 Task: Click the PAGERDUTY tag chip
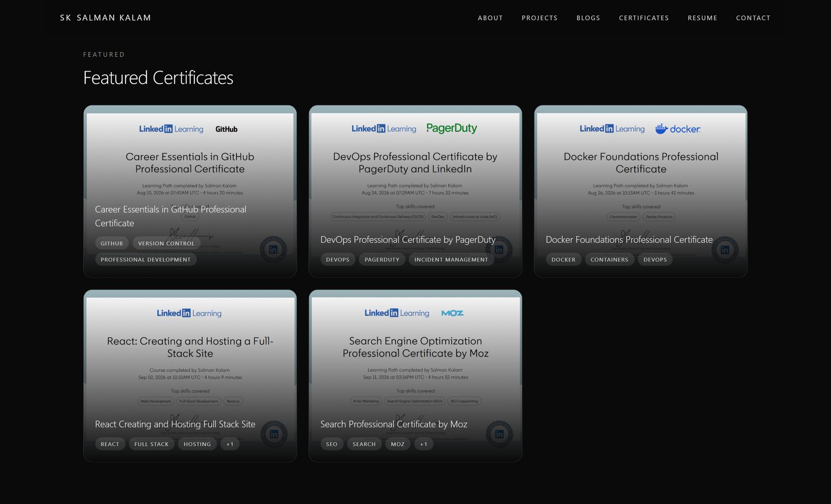(382, 260)
